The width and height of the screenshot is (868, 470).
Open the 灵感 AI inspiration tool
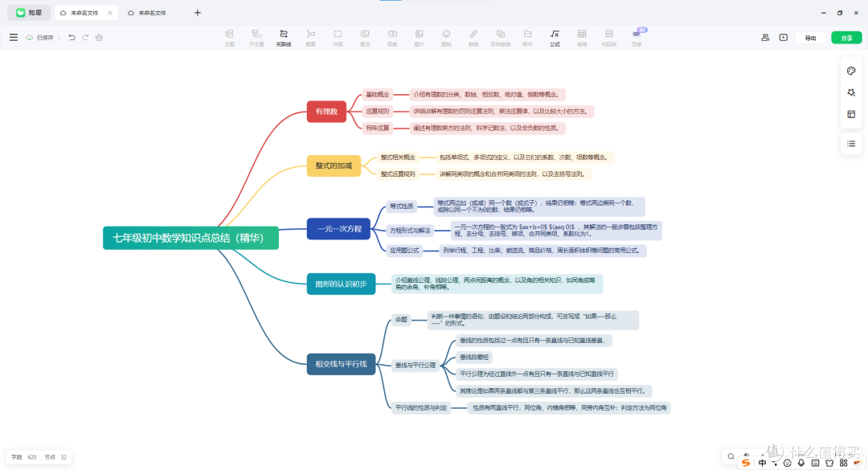point(637,38)
